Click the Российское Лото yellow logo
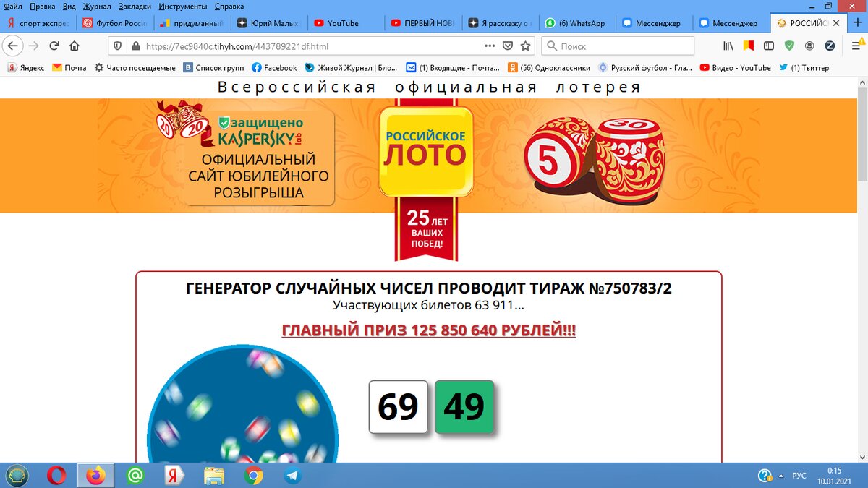The width and height of the screenshot is (868, 488). click(x=426, y=151)
